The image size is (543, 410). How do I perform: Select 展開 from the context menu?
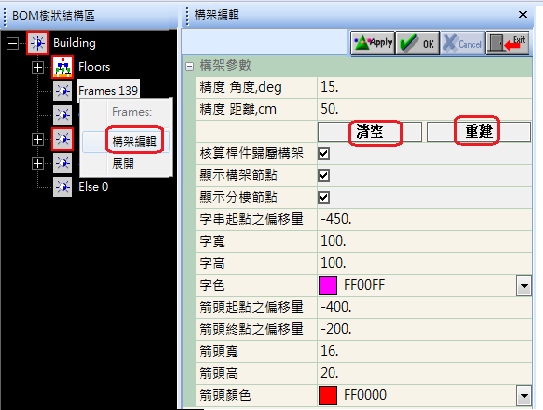[123, 163]
